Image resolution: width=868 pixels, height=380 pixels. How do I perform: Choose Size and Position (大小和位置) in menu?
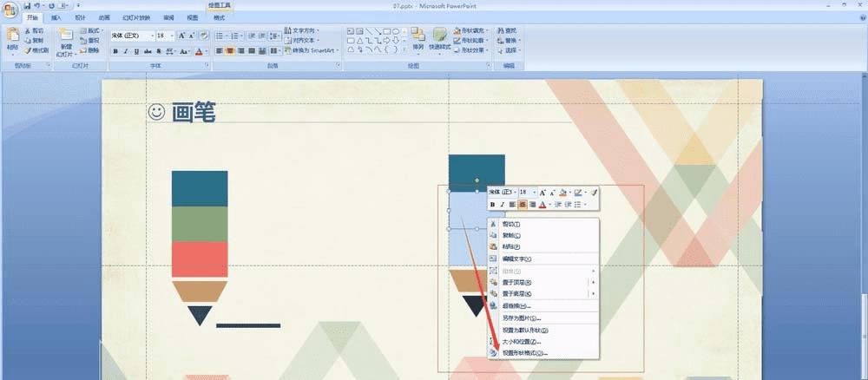coord(543,342)
